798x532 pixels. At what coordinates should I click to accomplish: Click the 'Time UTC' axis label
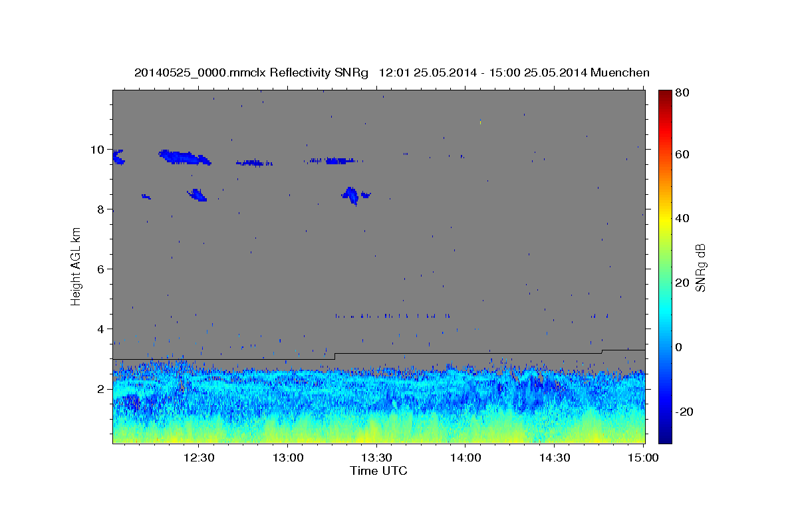pyautogui.click(x=378, y=471)
